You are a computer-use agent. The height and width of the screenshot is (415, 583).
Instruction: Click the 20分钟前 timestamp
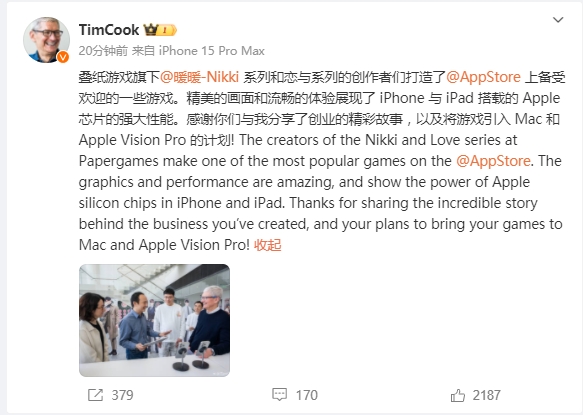pos(103,51)
